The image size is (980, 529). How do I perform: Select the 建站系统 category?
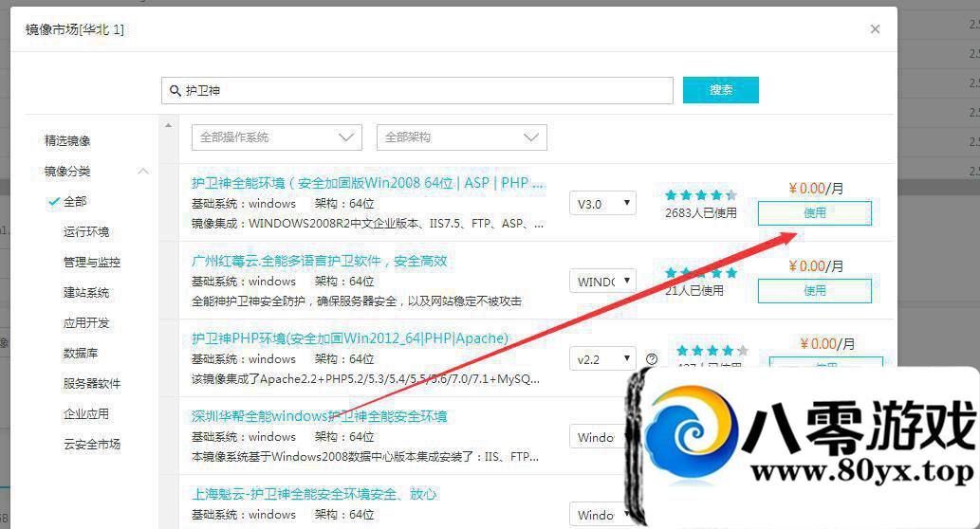pos(86,292)
